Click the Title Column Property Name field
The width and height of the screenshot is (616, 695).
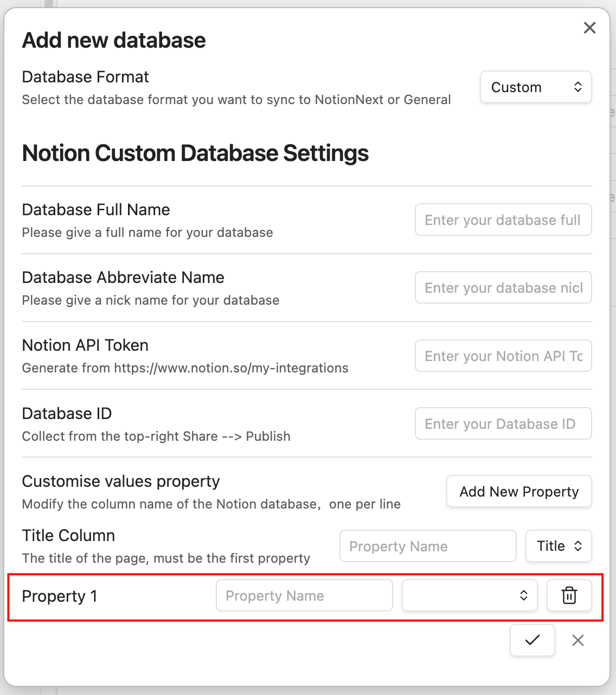coord(428,546)
